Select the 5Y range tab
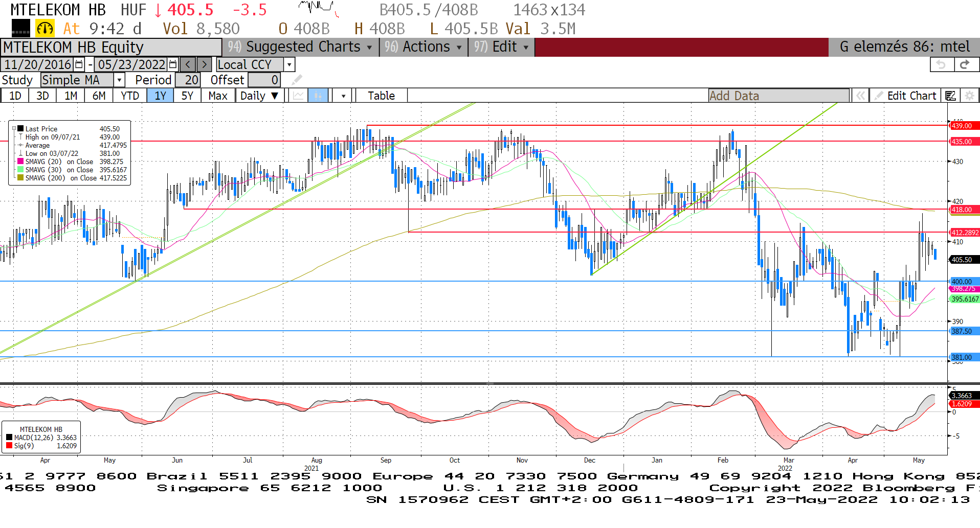 point(187,96)
